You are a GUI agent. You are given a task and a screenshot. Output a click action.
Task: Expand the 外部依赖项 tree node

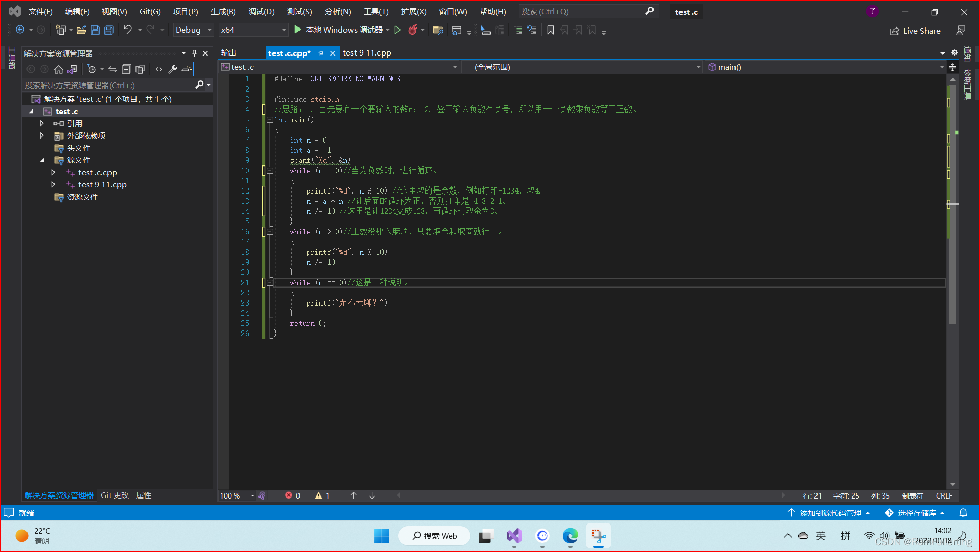42,135
